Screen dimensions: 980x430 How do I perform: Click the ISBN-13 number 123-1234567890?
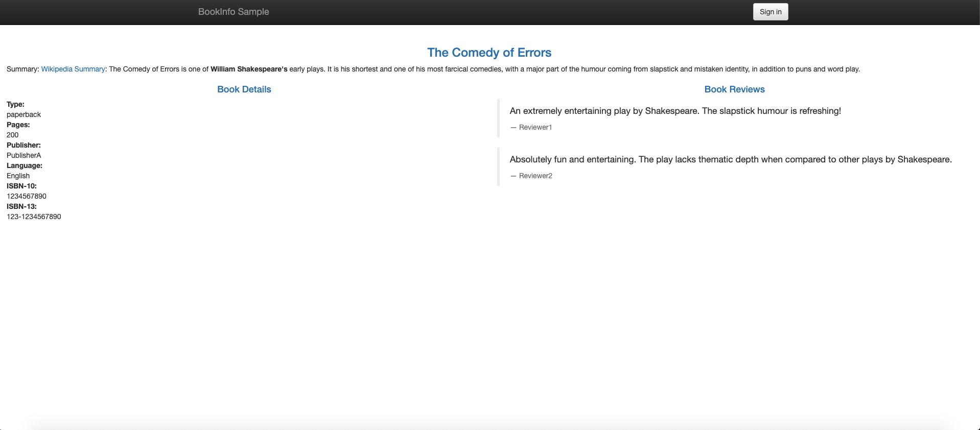pos(34,217)
